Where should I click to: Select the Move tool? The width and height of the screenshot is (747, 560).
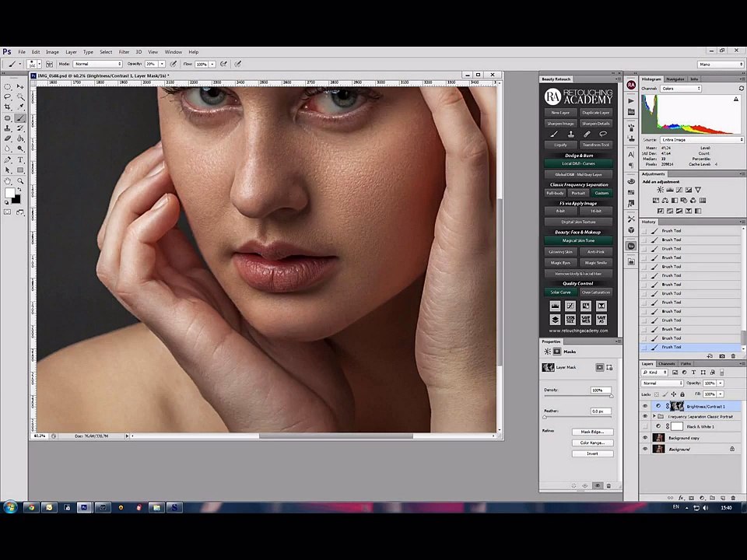point(20,86)
